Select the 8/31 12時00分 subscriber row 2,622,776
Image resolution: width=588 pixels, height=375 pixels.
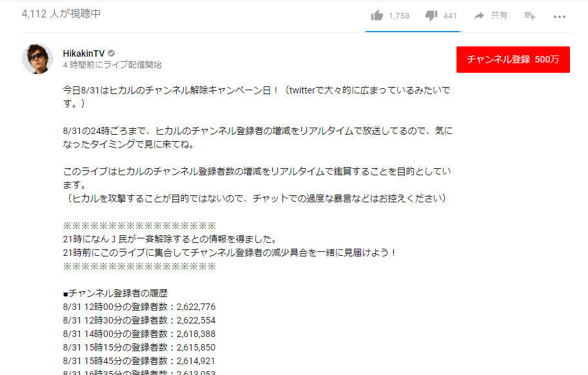pos(139,307)
